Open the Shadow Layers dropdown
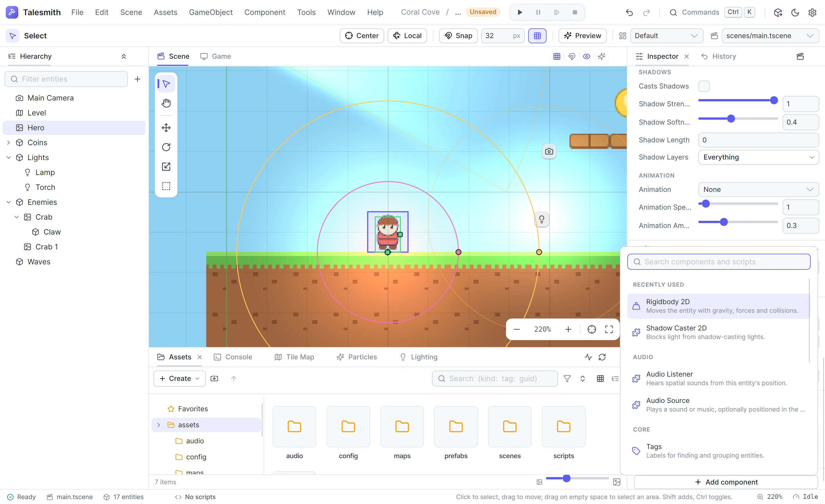The width and height of the screenshot is (825, 504). [x=758, y=157]
